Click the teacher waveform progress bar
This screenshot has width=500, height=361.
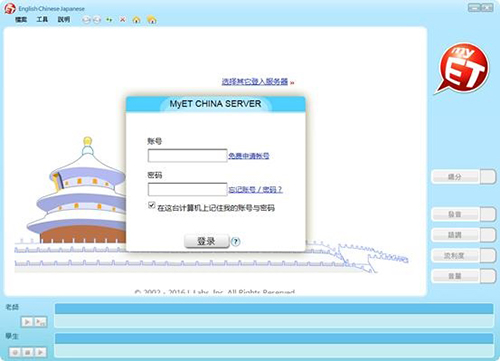[x=274, y=309]
